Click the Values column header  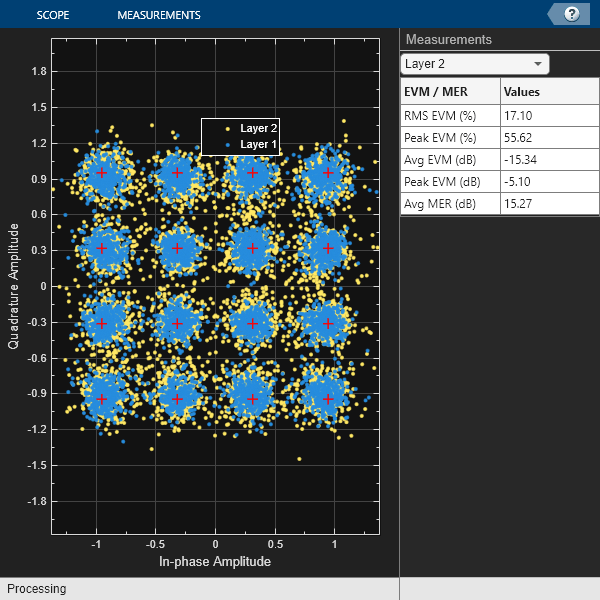[x=550, y=91]
